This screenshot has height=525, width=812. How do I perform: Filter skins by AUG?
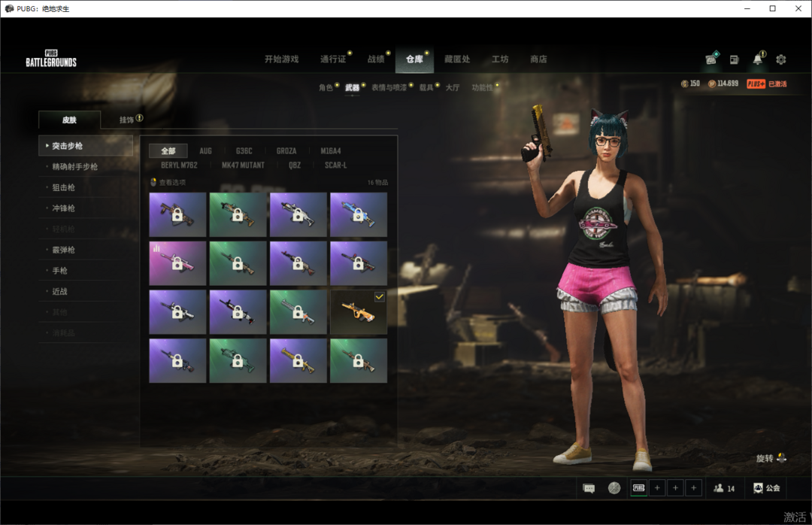pyautogui.click(x=205, y=151)
